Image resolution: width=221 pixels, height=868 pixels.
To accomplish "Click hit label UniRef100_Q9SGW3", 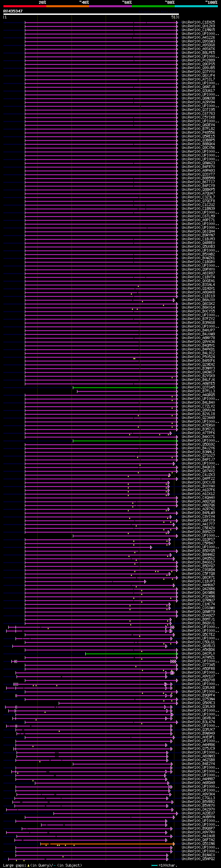I will point(198,41).
